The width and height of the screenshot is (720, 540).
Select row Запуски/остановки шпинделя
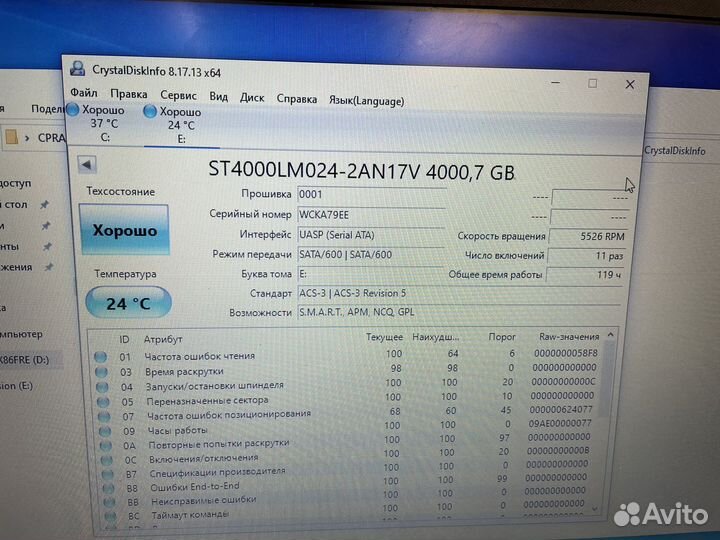[x=348, y=384]
